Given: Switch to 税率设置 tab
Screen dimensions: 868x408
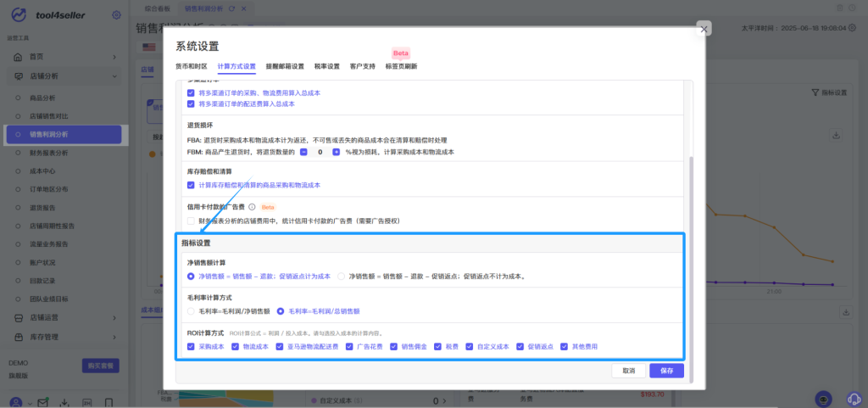Looking at the screenshot, I should click(327, 66).
